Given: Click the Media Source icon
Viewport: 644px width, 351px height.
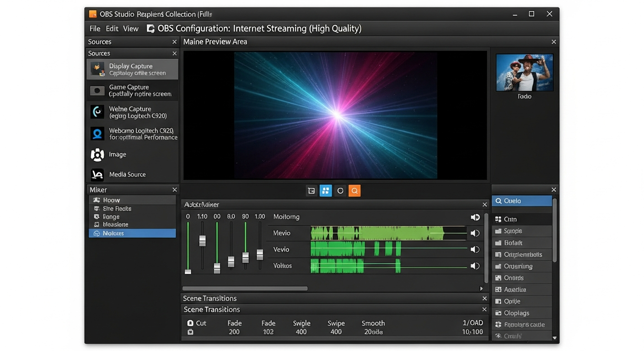Looking at the screenshot, I should point(97,174).
